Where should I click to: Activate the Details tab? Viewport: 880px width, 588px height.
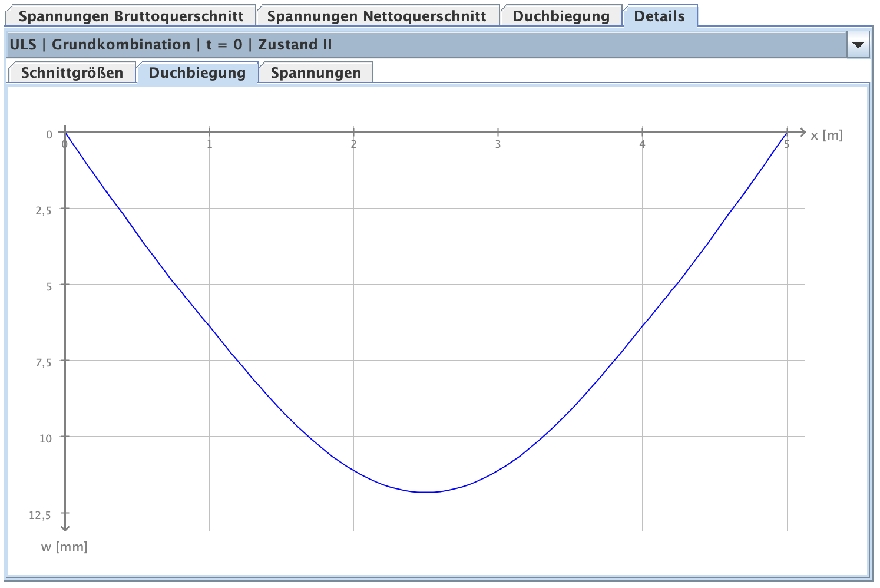[659, 16]
